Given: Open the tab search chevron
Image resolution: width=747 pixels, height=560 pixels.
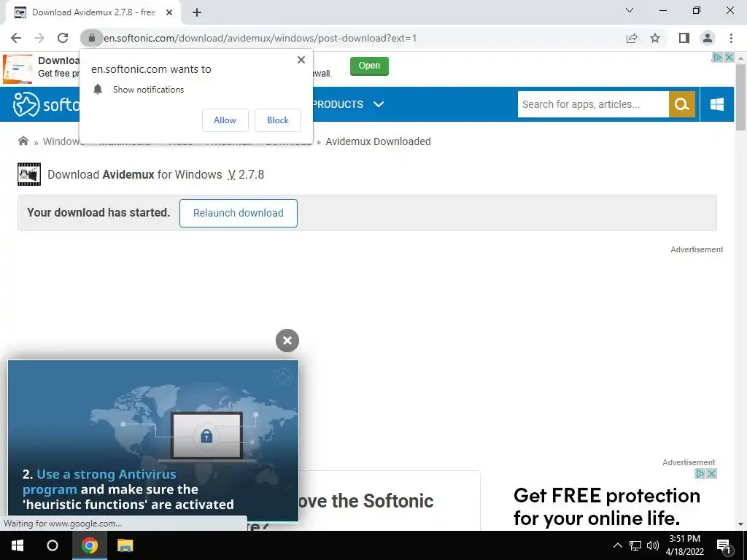Looking at the screenshot, I should click(630, 10).
